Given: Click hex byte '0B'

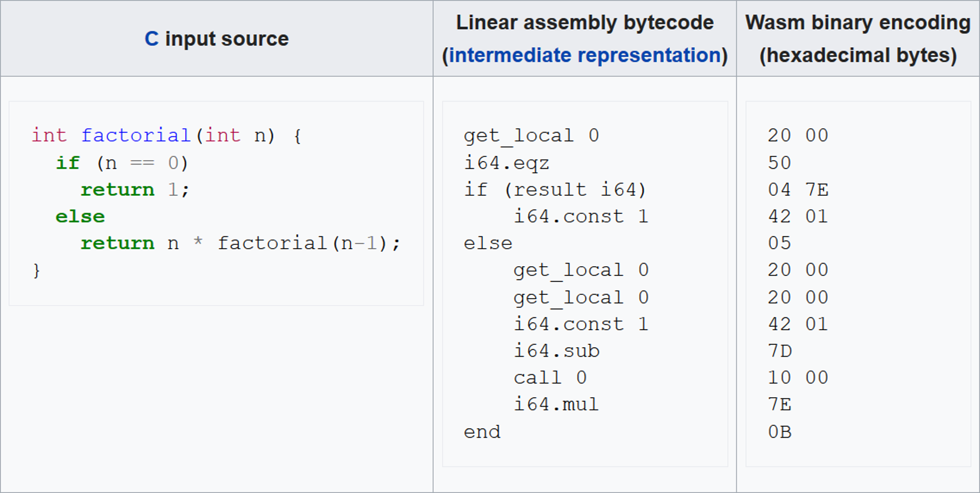Looking at the screenshot, I should 779,432.
